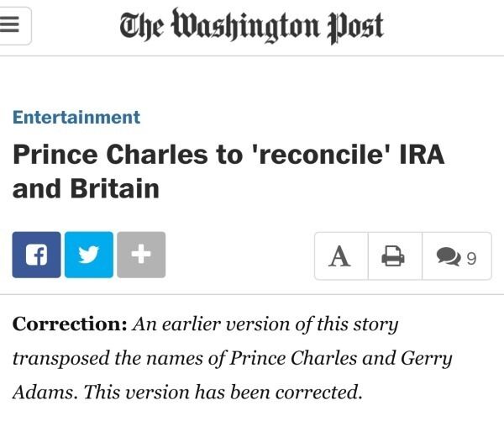
Task: Share the article on Facebook
Action: tap(36, 255)
